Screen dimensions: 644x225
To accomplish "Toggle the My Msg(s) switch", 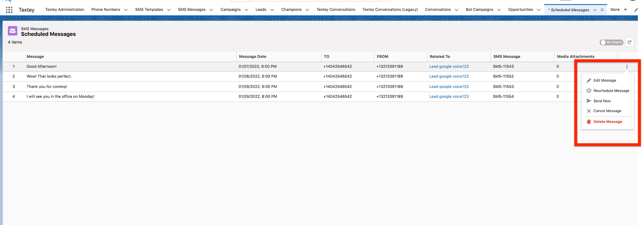I will point(611,42).
